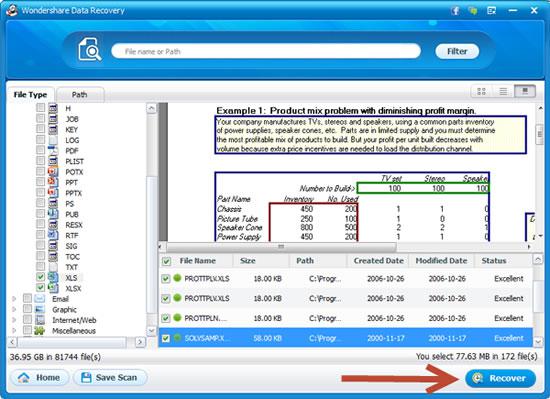Open the Facebook share icon
This screenshot has height=399, width=550.
pyautogui.click(x=456, y=11)
